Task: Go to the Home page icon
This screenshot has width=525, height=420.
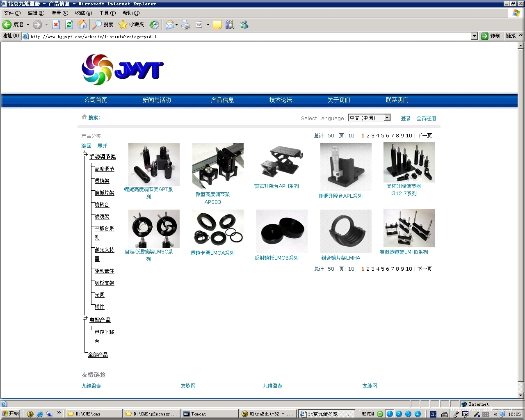Action: point(82,25)
